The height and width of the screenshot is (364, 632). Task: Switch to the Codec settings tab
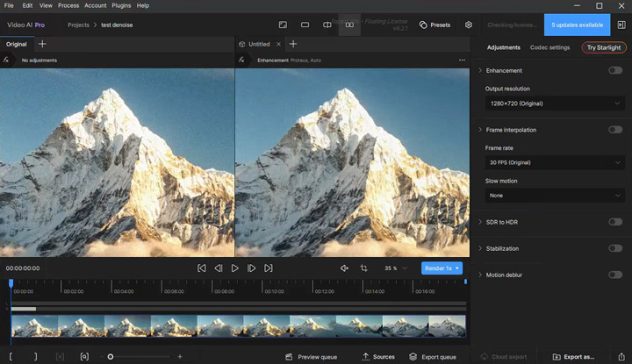point(549,47)
